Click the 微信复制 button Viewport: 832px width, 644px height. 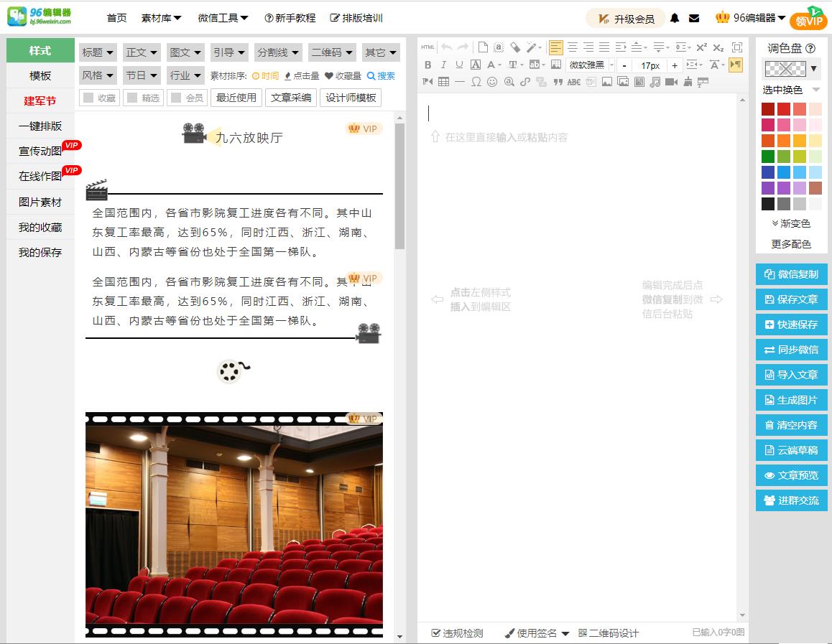[x=791, y=274]
